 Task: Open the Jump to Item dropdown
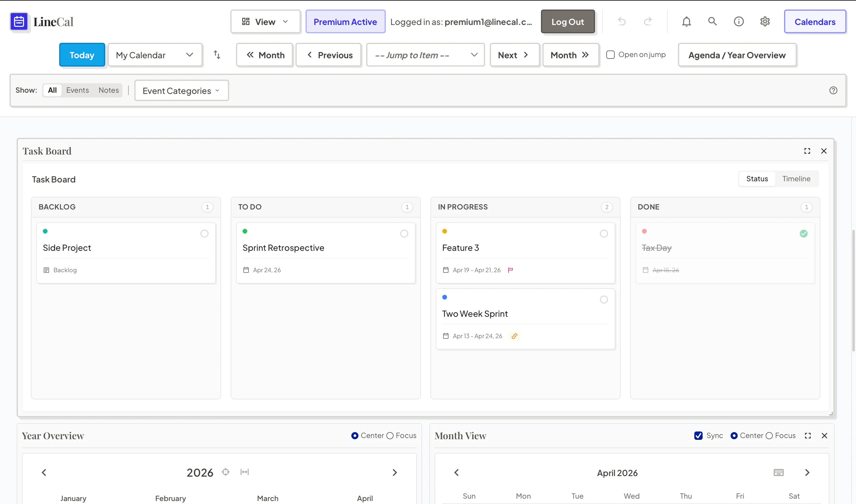click(x=425, y=55)
